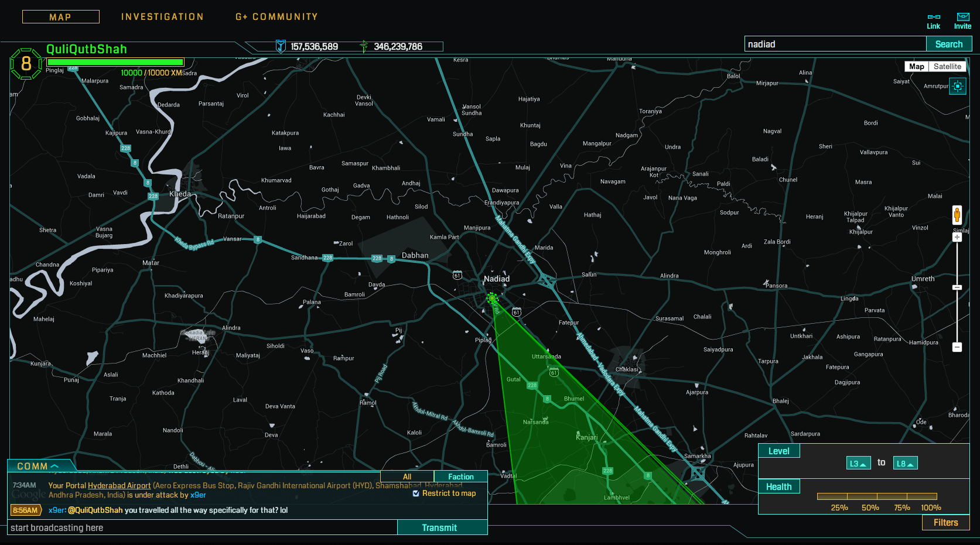Focus the location search field containing nadiad
Viewport: 980px width, 545px height.
tap(835, 44)
